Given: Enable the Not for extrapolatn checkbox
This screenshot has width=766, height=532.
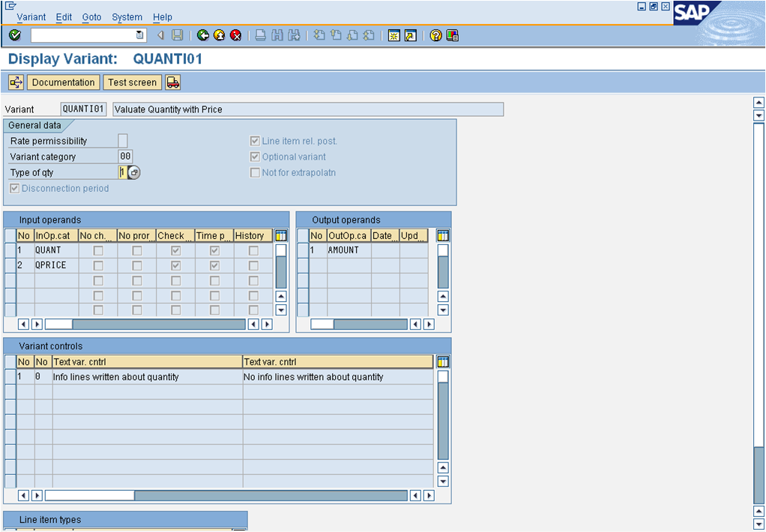Looking at the screenshot, I should (x=256, y=172).
